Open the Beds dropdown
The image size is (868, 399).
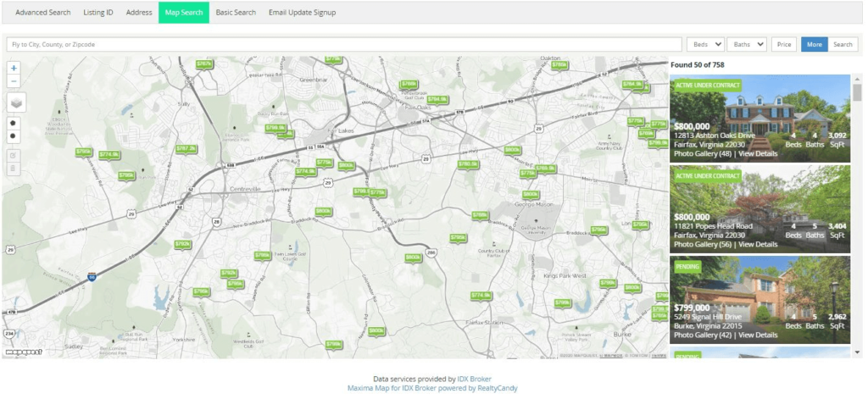(x=705, y=44)
